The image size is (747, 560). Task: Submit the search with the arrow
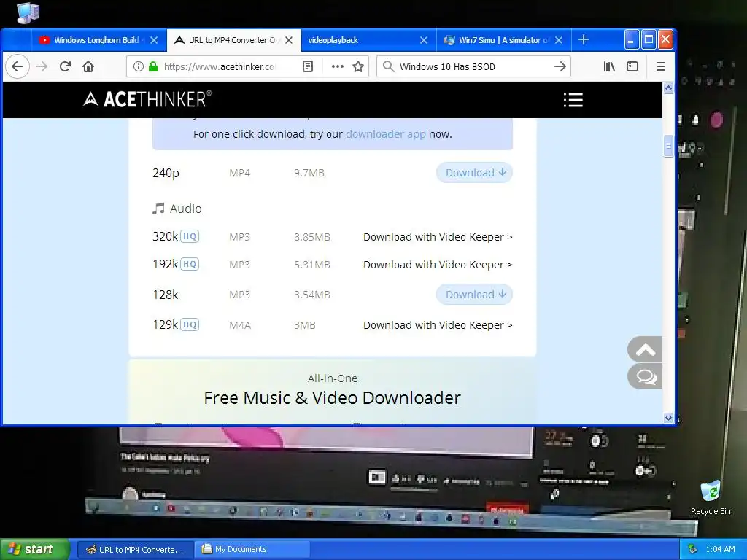560,66
